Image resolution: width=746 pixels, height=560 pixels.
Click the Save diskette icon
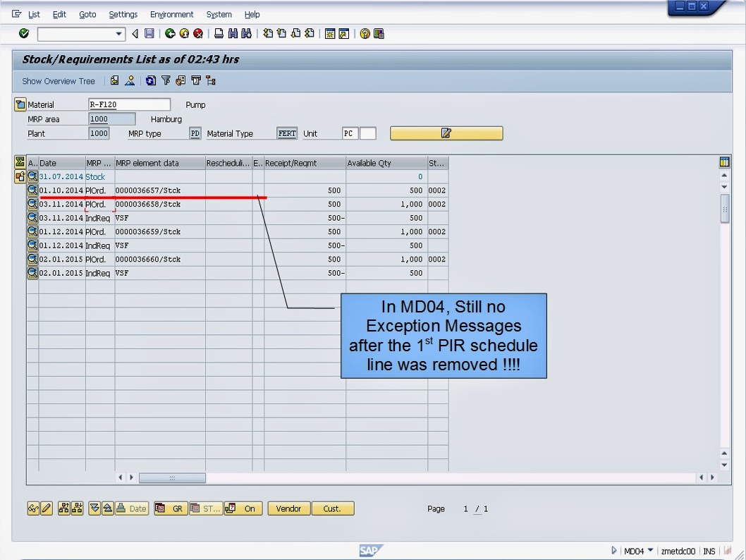149,33
